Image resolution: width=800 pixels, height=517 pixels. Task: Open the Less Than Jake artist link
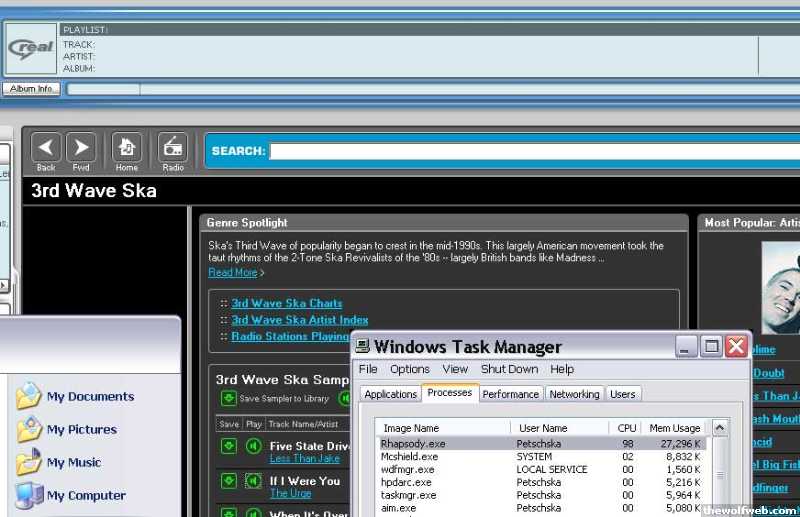click(x=304, y=459)
